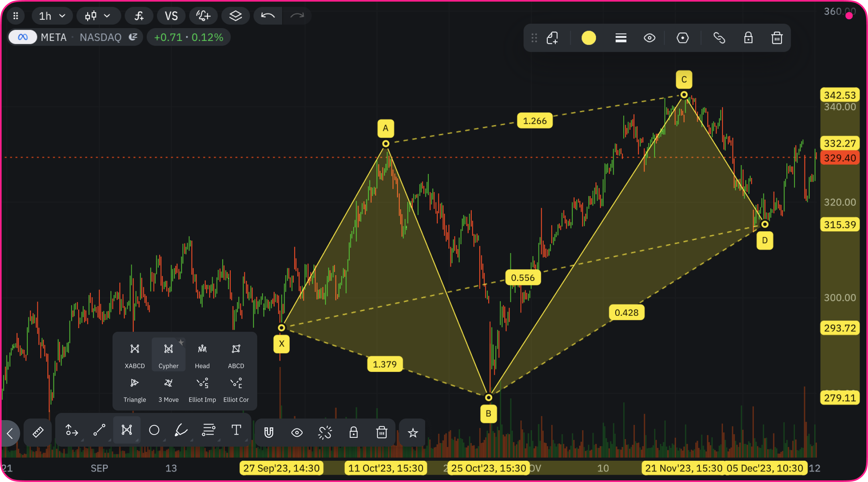Activate the ruler measure tool
The image size is (868, 482).
38,432
